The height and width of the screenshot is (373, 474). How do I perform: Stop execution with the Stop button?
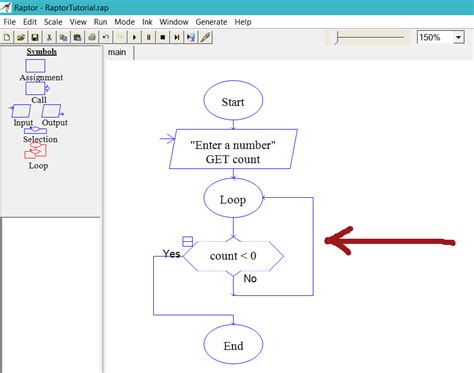pyautogui.click(x=163, y=37)
